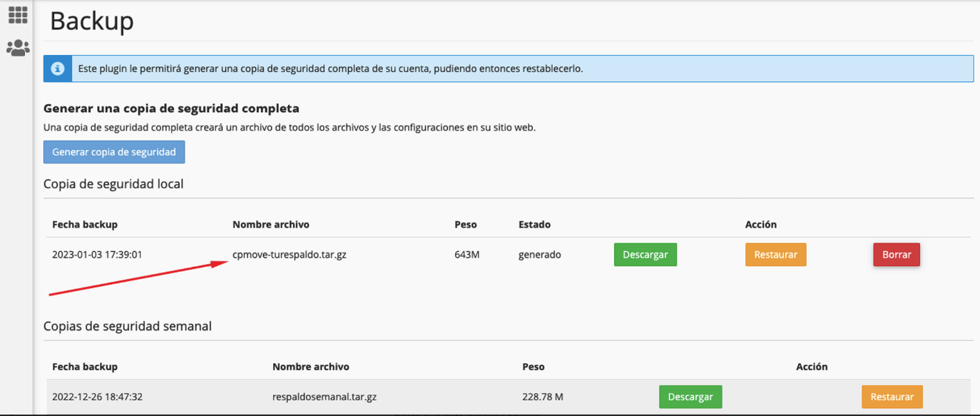Click the blue info icon in notice banner
Image resolution: width=980 pixels, height=416 pixels.
(58, 69)
